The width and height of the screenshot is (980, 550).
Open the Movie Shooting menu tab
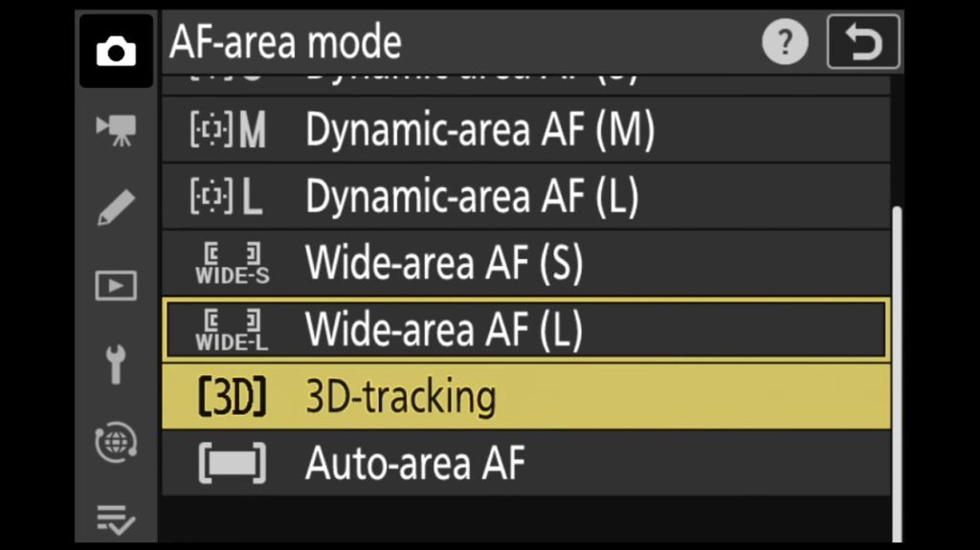(x=116, y=130)
